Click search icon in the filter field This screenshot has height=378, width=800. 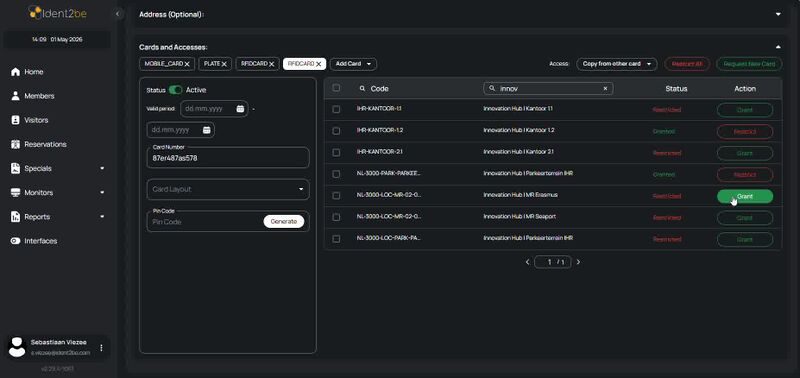492,89
